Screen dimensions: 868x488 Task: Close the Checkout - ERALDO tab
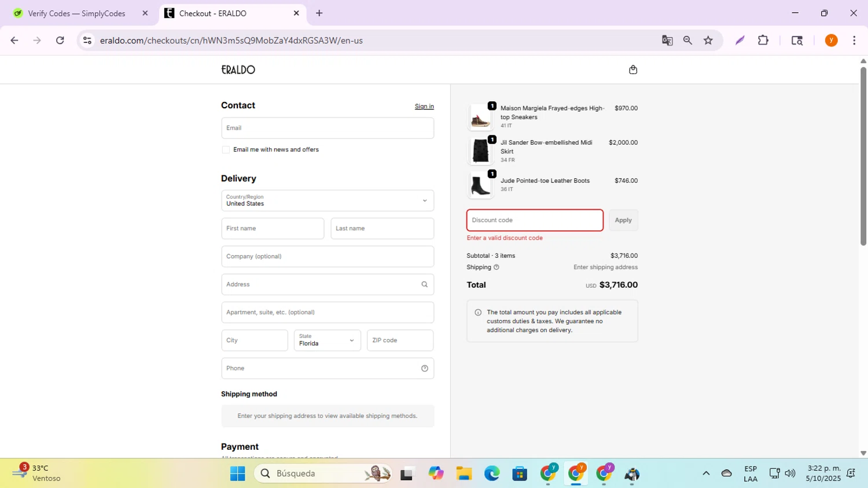[296, 13]
